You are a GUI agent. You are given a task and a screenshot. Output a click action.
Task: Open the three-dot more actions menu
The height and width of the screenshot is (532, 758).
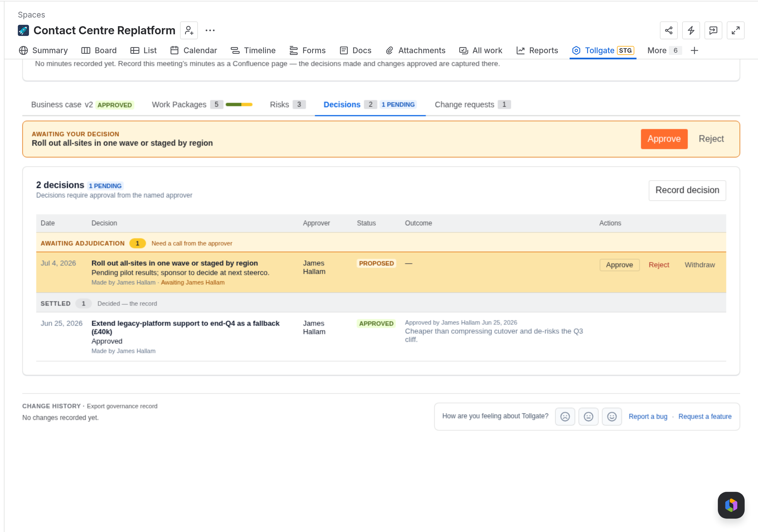pyautogui.click(x=210, y=30)
